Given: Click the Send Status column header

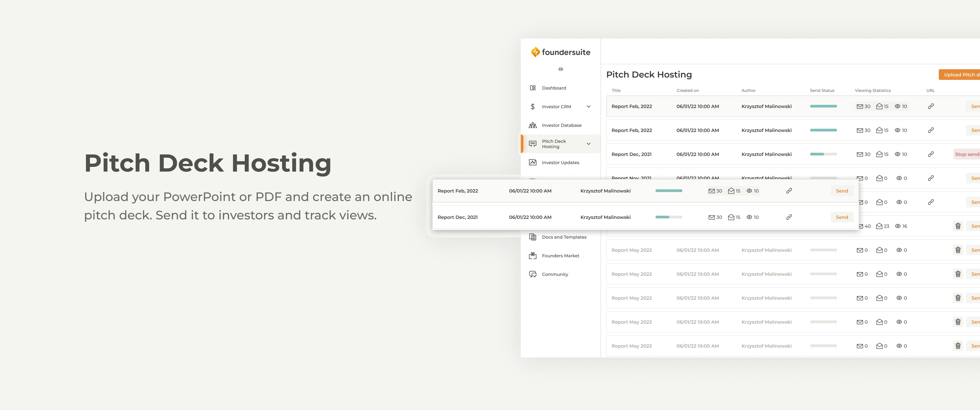Looking at the screenshot, I should coord(822,91).
